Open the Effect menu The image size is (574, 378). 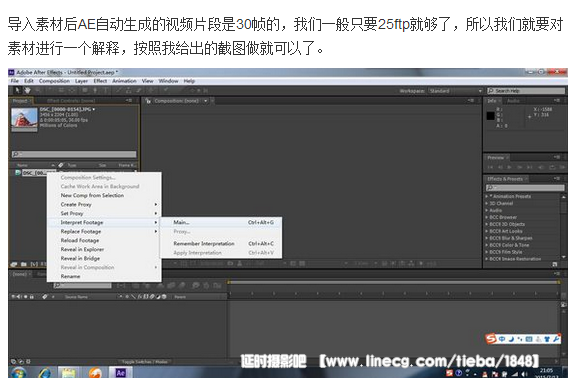[x=100, y=81]
